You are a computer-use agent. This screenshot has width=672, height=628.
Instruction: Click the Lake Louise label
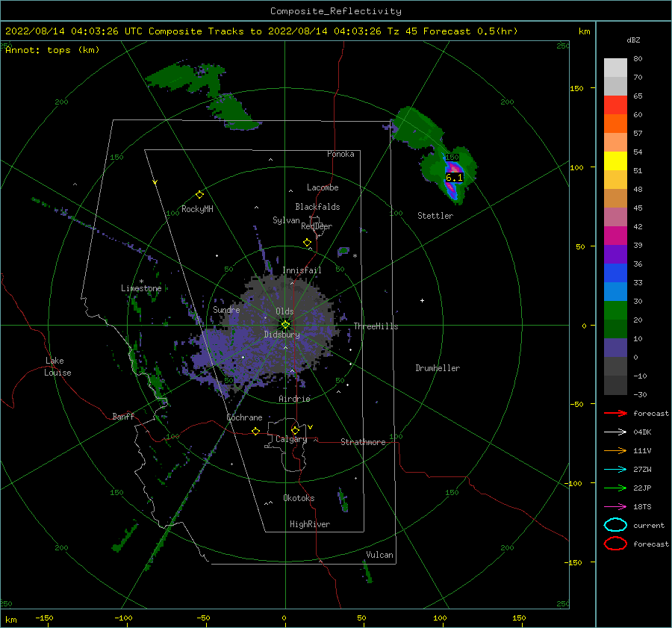point(57,367)
